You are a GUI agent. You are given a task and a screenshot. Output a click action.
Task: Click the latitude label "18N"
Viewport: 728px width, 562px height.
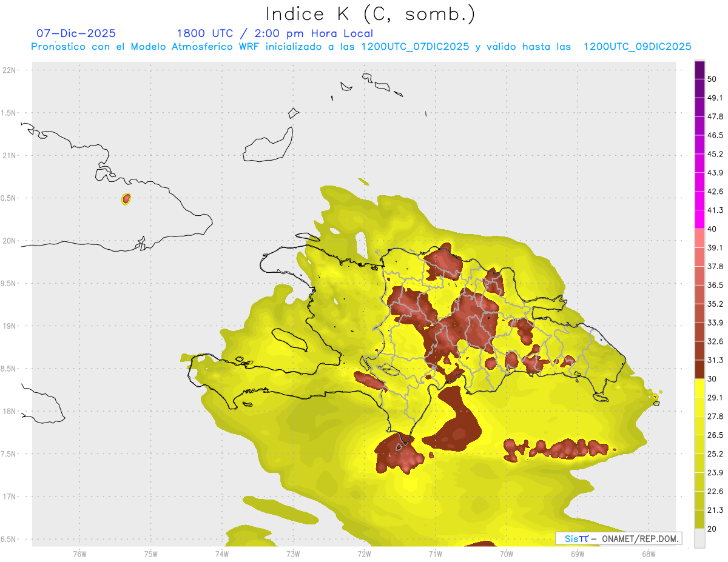point(10,412)
